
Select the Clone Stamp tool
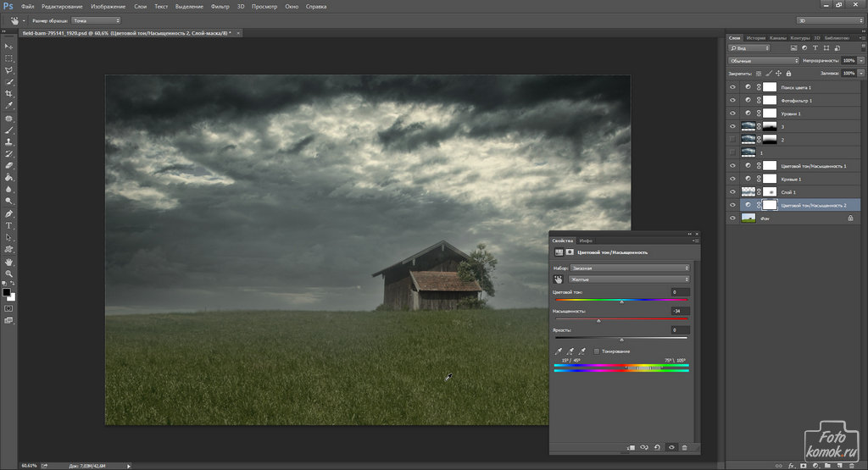tap(8, 142)
